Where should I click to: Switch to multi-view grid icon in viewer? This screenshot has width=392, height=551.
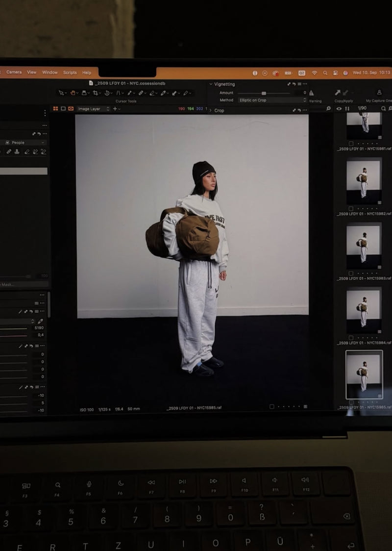55,109
